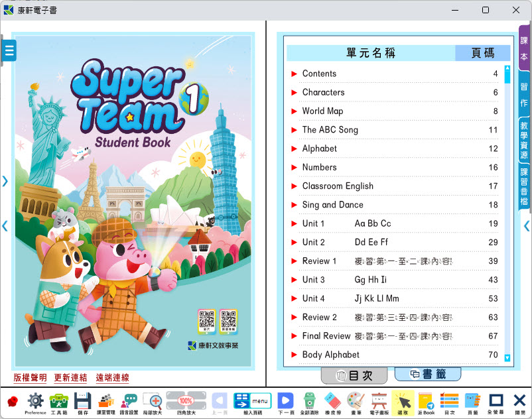Open the 版權聲明 copyright link
Image resolution: width=532 pixels, height=419 pixels.
[30, 378]
